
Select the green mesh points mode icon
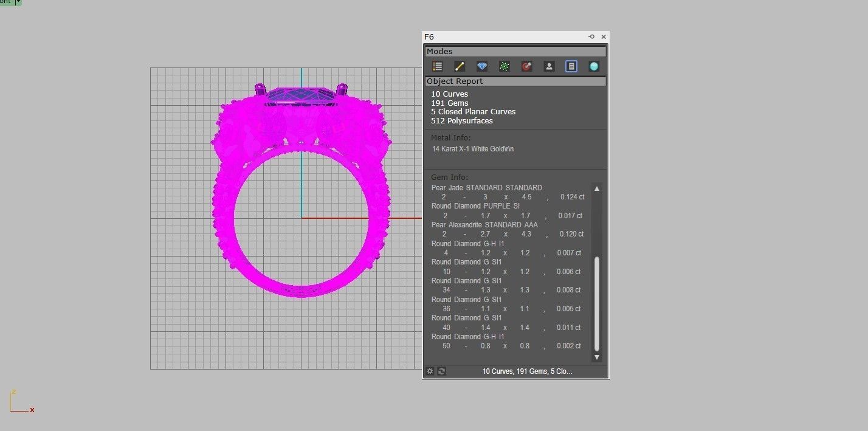[x=505, y=66]
